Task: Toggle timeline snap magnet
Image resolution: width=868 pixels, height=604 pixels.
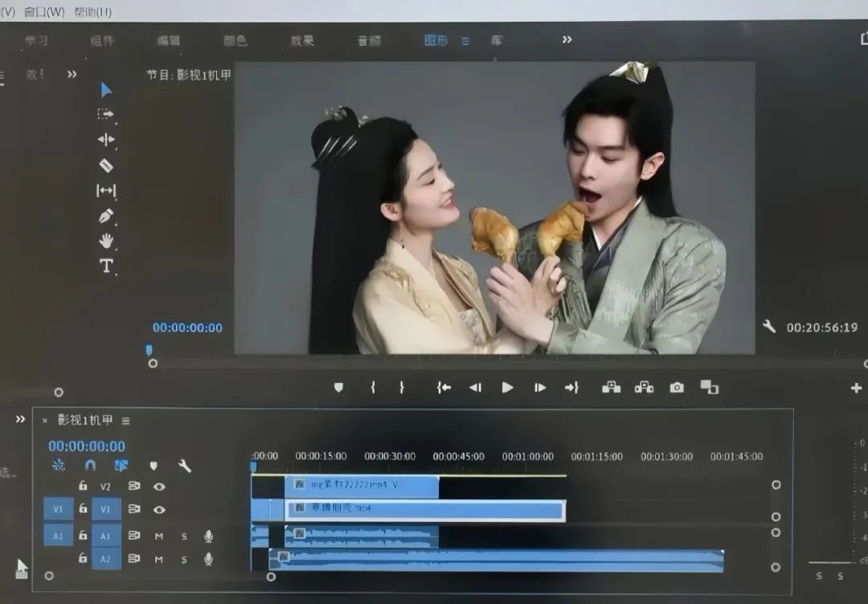Action: click(x=90, y=465)
